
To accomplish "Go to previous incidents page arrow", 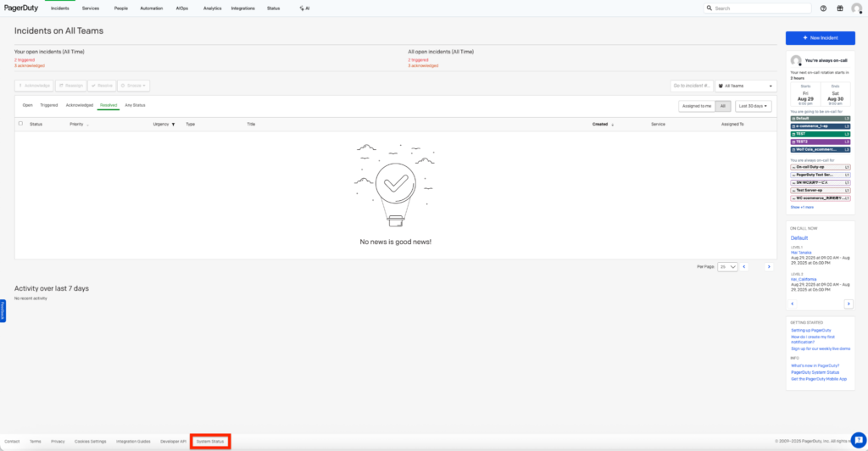I will pyautogui.click(x=744, y=266).
